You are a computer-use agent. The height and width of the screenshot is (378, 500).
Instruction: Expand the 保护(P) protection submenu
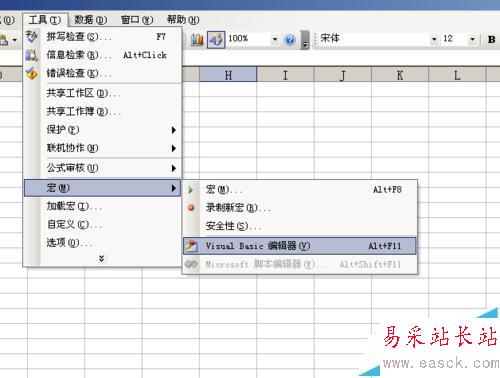tap(103, 130)
